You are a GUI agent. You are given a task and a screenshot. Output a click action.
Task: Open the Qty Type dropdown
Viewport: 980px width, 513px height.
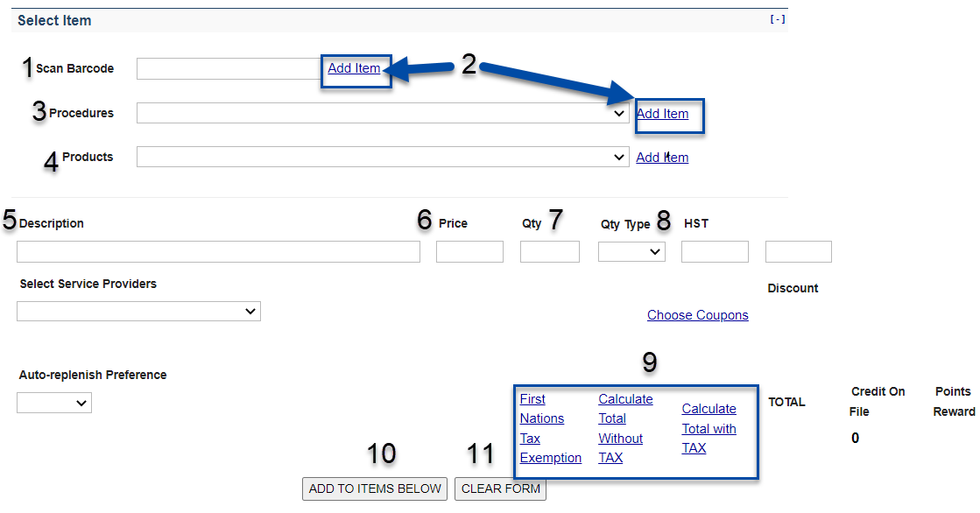pyautogui.click(x=631, y=252)
